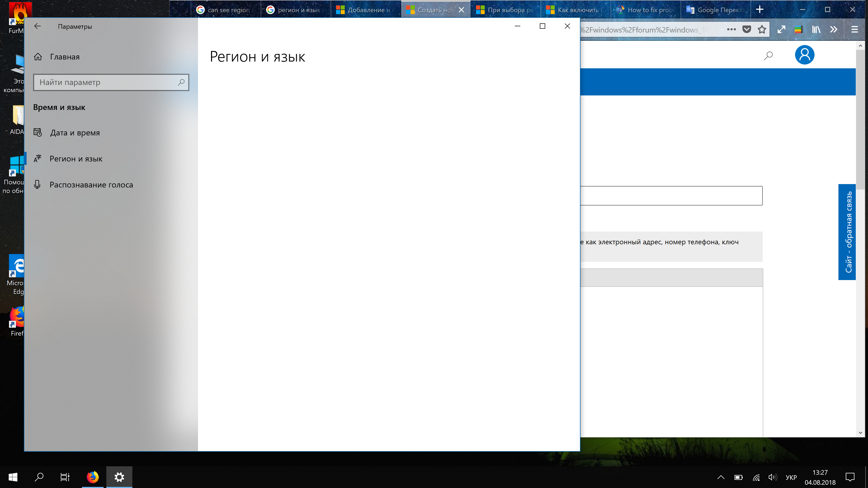This screenshot has width=868, height=488.
Task: Click the Windows Search icon in taskbar
Action: pyautogui.click(x=39, y=477)
